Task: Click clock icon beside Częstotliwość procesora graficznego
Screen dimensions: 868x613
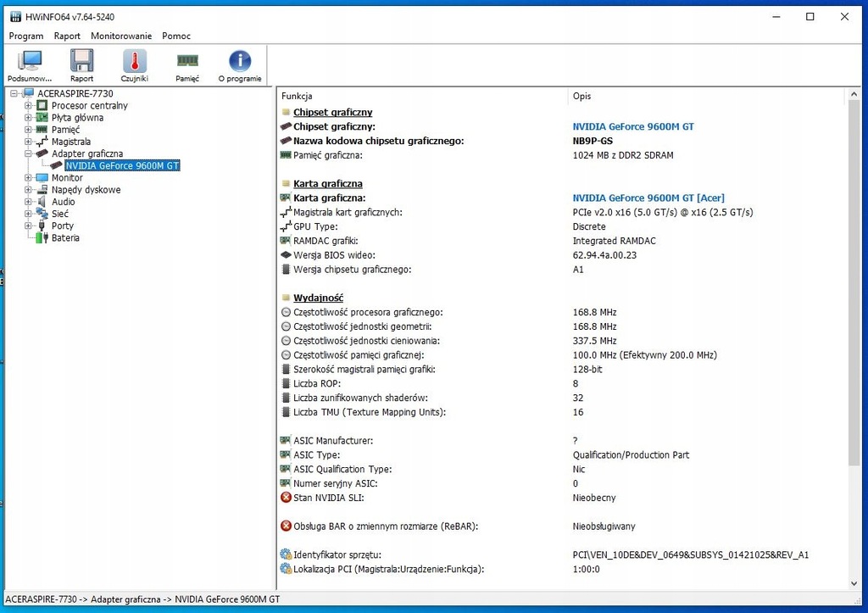Action: 286,312
